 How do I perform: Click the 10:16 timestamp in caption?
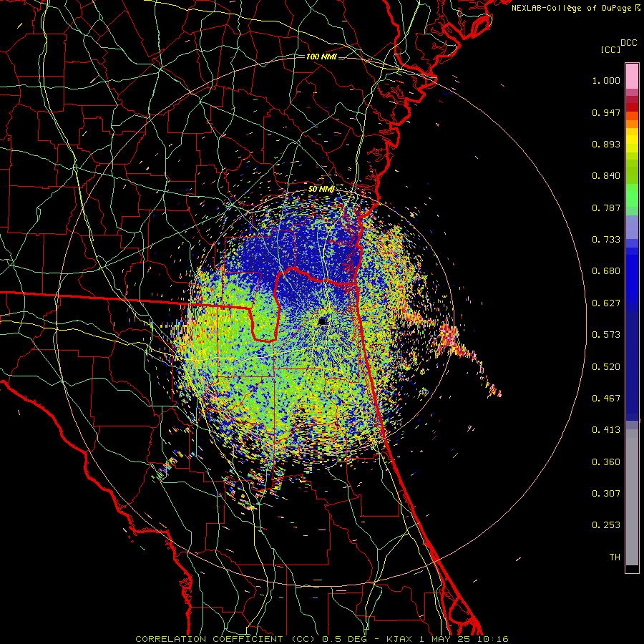494,639
